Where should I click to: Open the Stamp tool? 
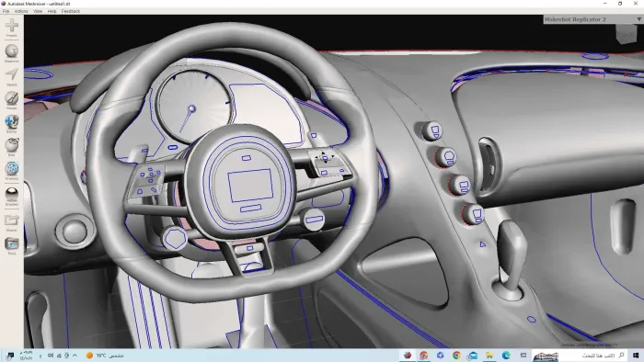pos(11,123)
